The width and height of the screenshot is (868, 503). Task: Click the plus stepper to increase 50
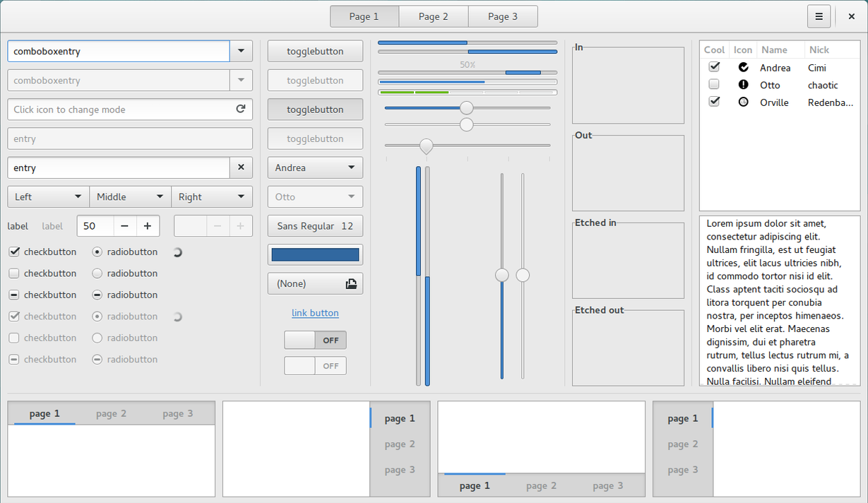(147, 226)
